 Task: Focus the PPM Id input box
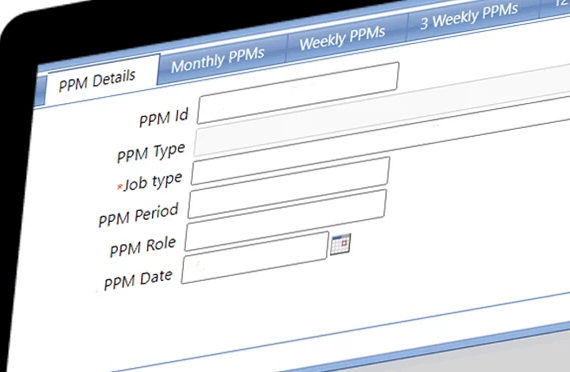(298, 93)
